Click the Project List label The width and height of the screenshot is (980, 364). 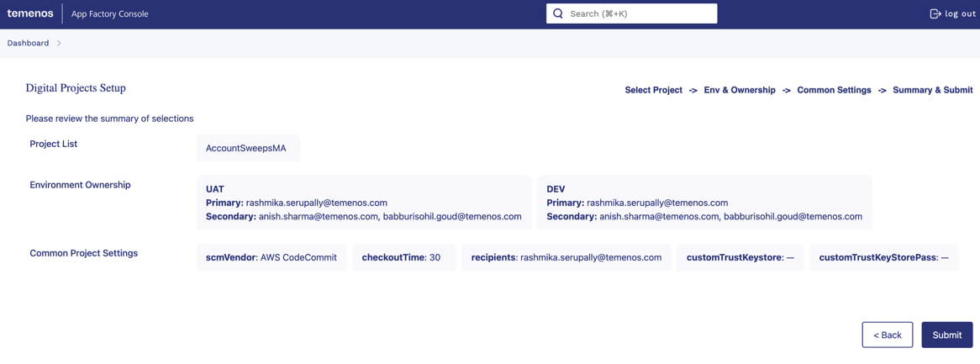coord(54,144)
